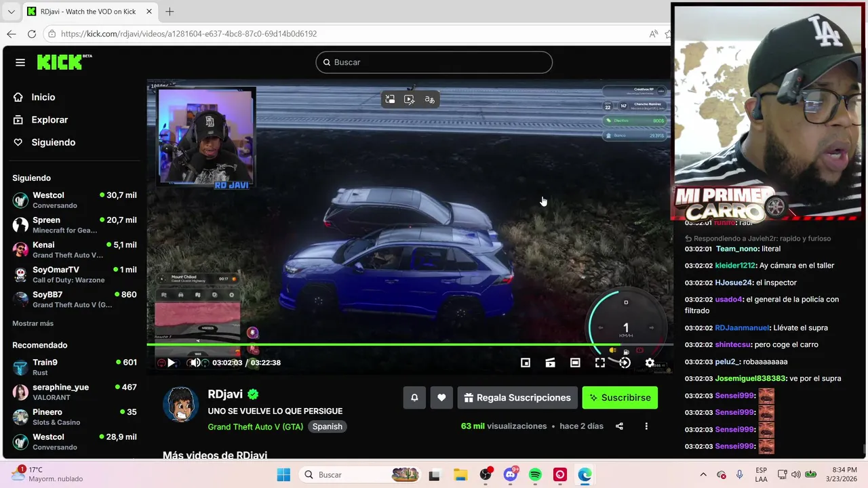Play the video with the play button
This screenshot has width=868, height=488.
coord(172,363)
